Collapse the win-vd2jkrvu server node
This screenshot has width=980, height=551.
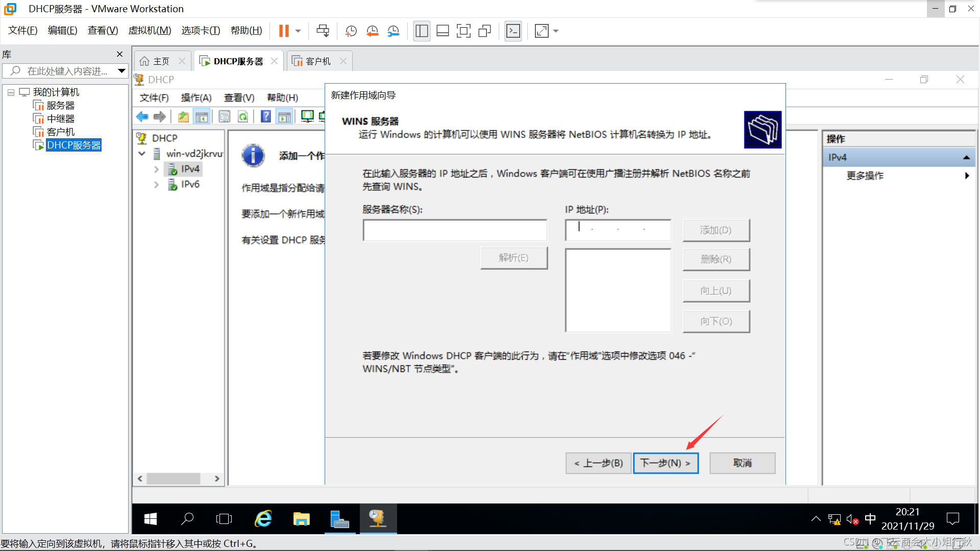tap(142, 154)
